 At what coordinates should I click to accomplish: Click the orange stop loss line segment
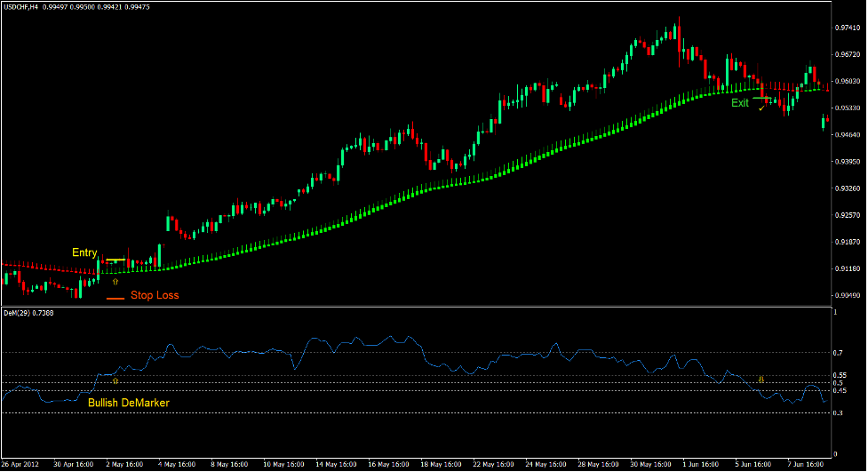coord(115,300)
